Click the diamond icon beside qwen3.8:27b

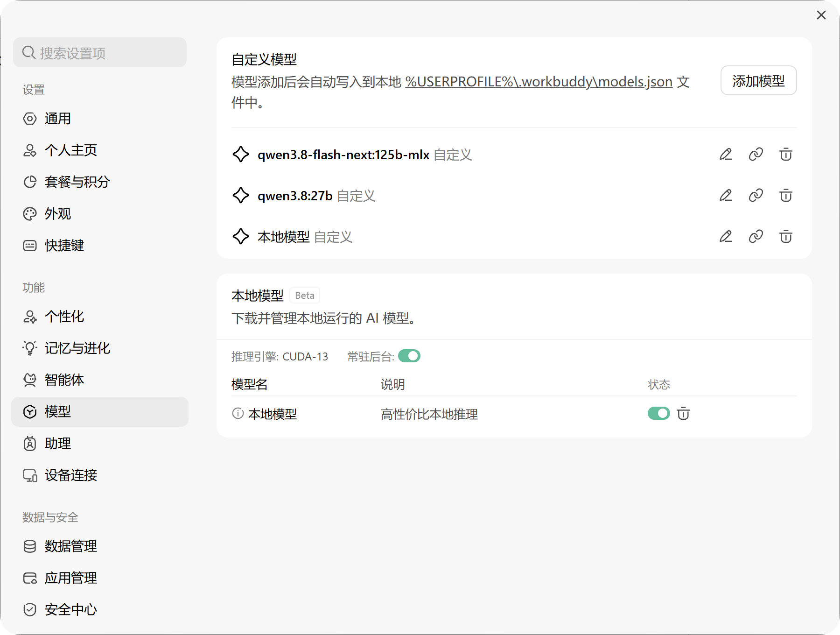click(x=241, y=196)
